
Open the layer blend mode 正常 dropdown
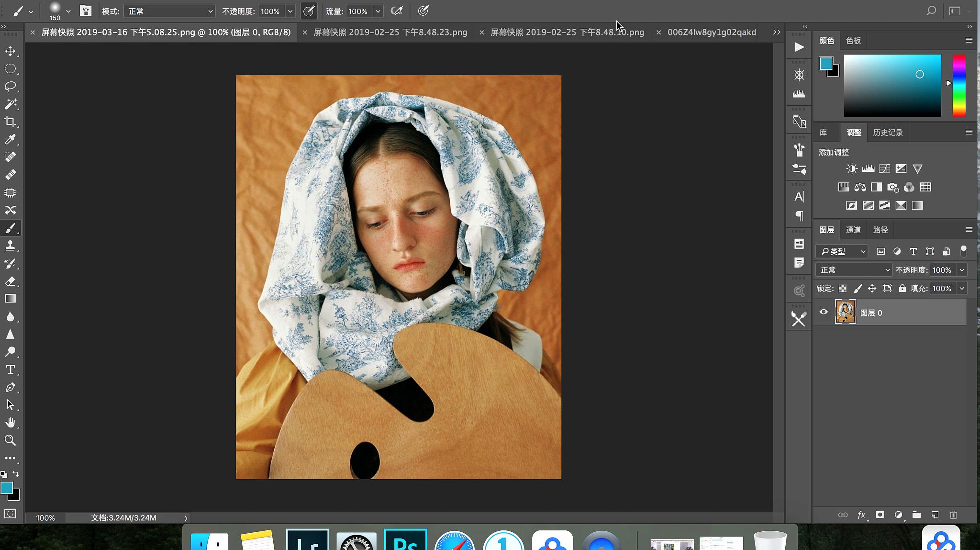tap(854, 270)
